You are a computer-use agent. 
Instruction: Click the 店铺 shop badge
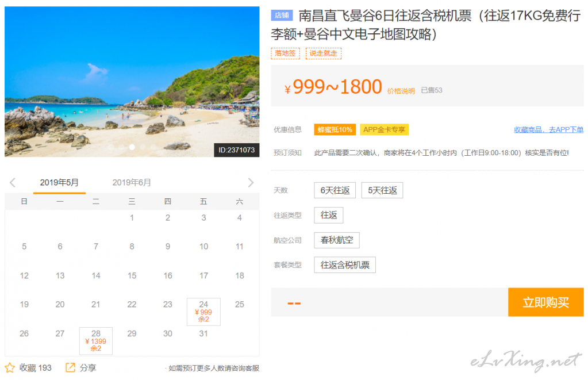tap(282, 16)
